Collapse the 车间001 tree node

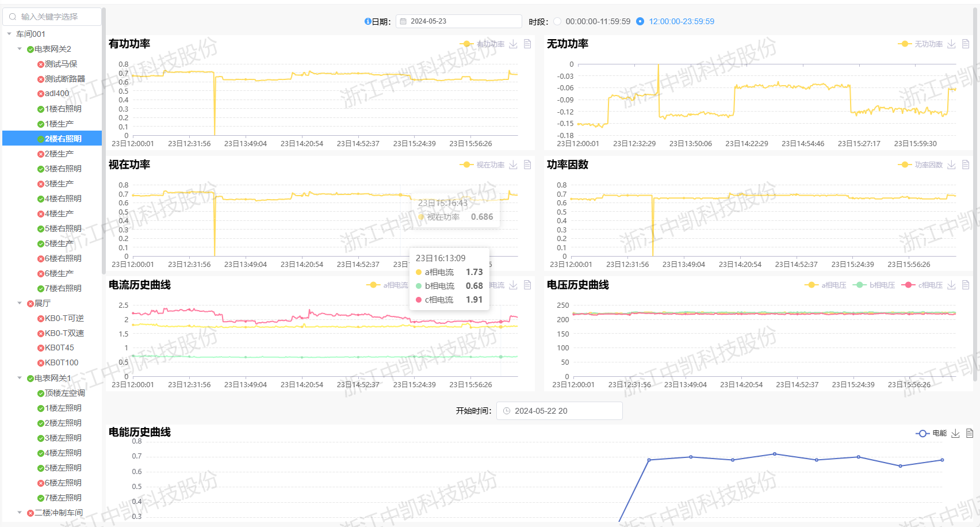tap(9, 34)
